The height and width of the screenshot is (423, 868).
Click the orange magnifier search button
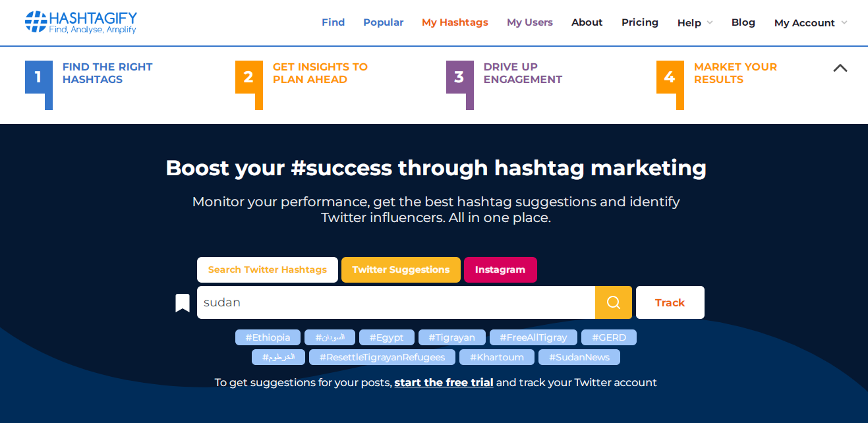pos(614,302)
